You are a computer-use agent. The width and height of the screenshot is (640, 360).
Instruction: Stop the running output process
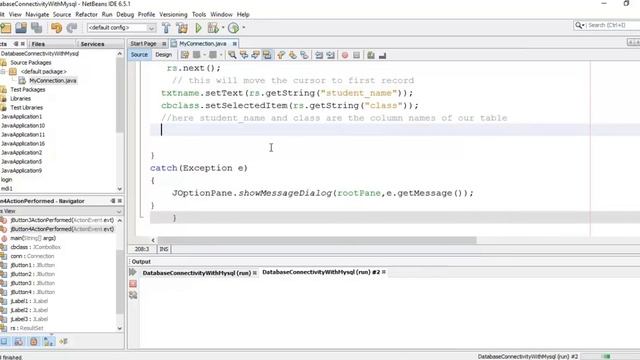tap(133, 283)
